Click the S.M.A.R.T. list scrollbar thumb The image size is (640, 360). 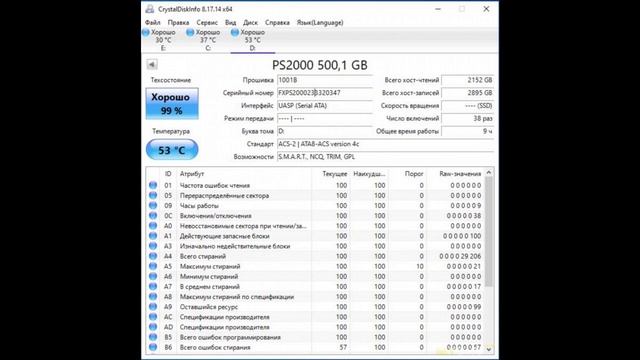(489, 232)
